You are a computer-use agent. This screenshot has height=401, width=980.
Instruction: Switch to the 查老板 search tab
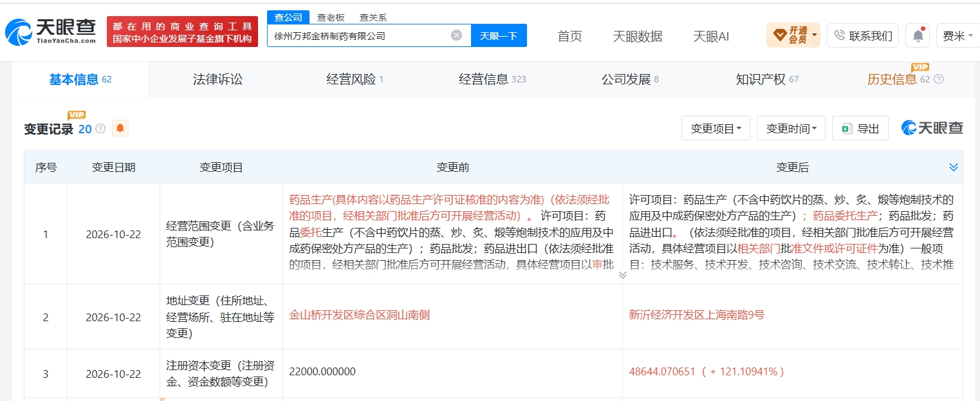point(331,17)
